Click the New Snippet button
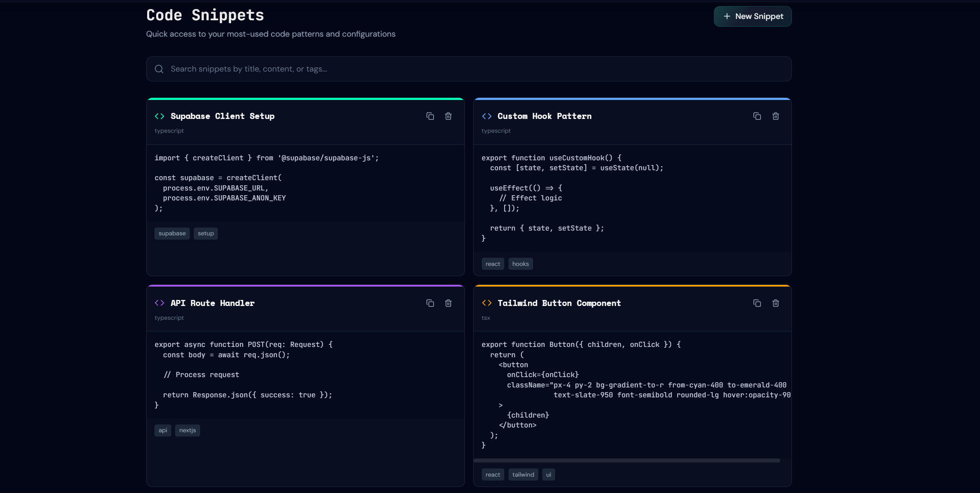Viewport: 980px width, 493px height. [x=752, y=16]
